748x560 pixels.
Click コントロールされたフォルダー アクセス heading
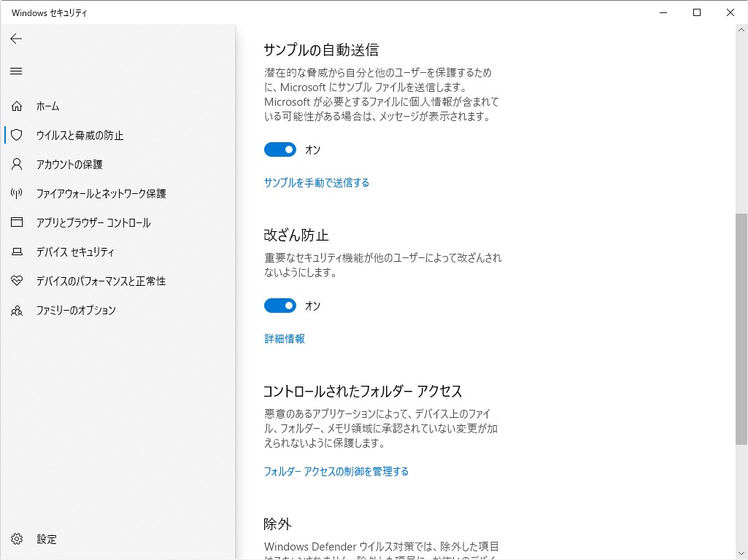pyautogui.click(x=363, y=392)
